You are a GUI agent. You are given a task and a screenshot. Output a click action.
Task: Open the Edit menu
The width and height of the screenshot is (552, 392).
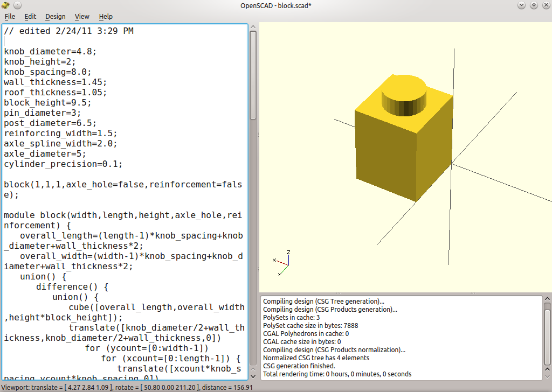[30, 17]
